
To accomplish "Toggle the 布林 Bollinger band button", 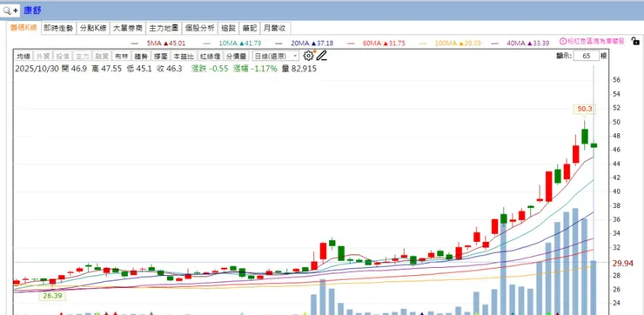I will (x=122, y=57).
